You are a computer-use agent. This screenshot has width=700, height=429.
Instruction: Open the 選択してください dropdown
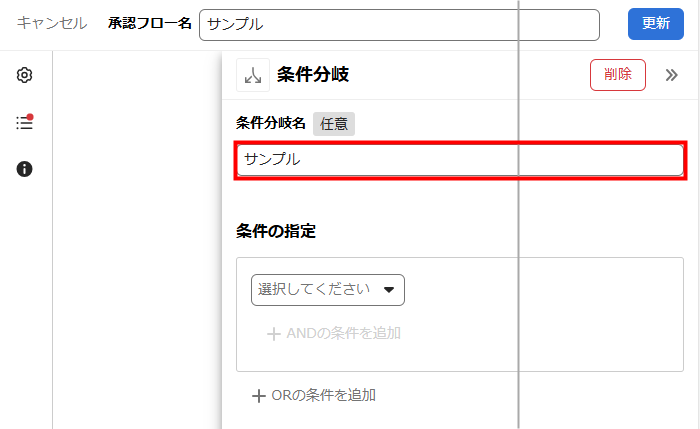click(x=328, y=290)
